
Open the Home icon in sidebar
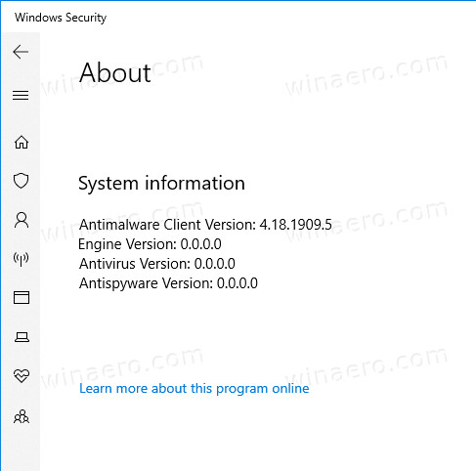(22, 142)
